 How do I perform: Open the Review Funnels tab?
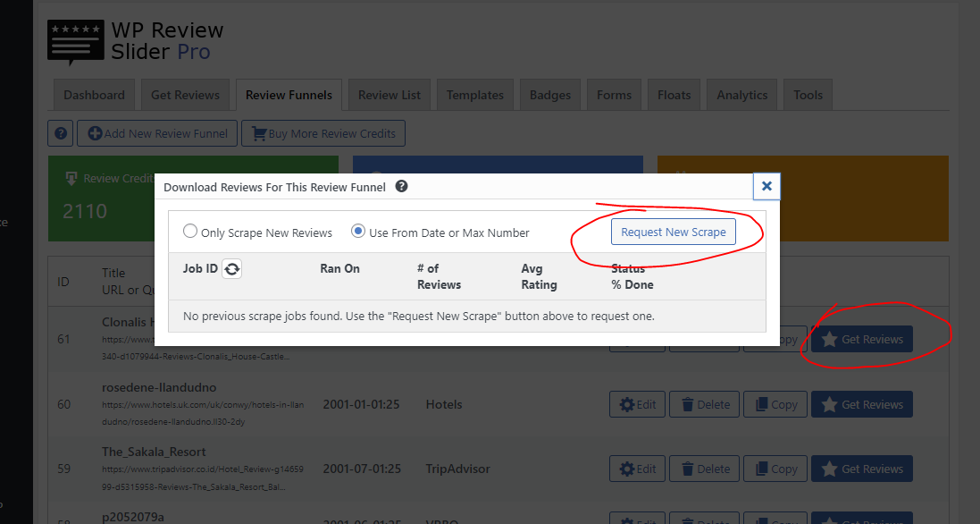[289, 95]
